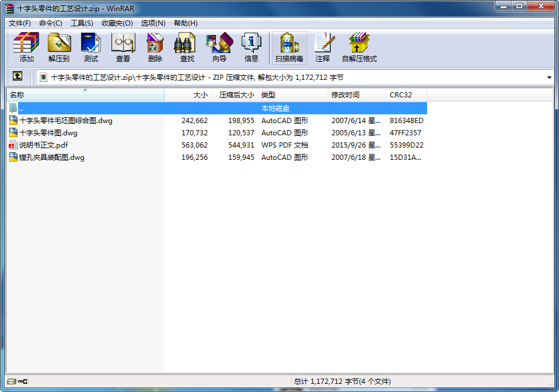Open the 收藏夹(O) menu
Screen dimensions: 559x392
(117, 23)
